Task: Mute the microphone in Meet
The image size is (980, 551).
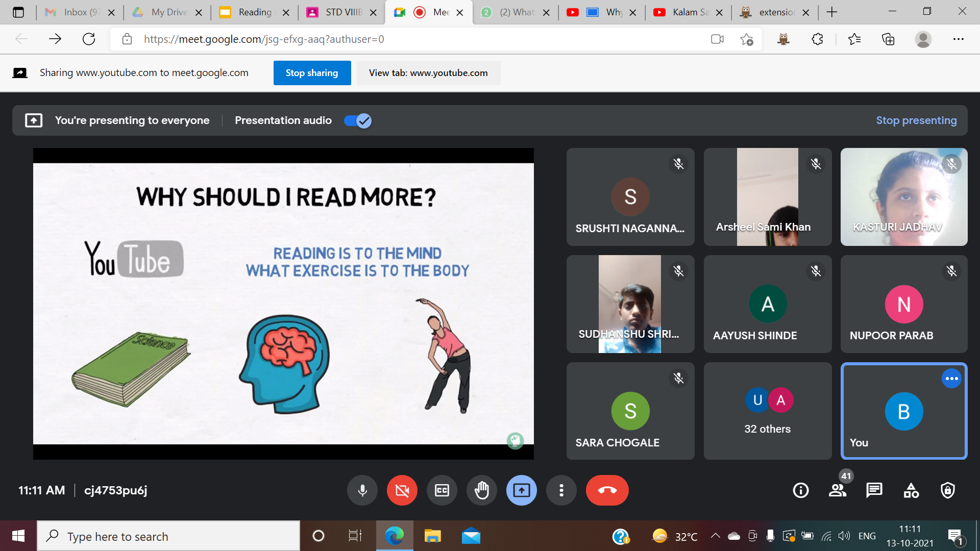Action: click(x=362, y=490)
